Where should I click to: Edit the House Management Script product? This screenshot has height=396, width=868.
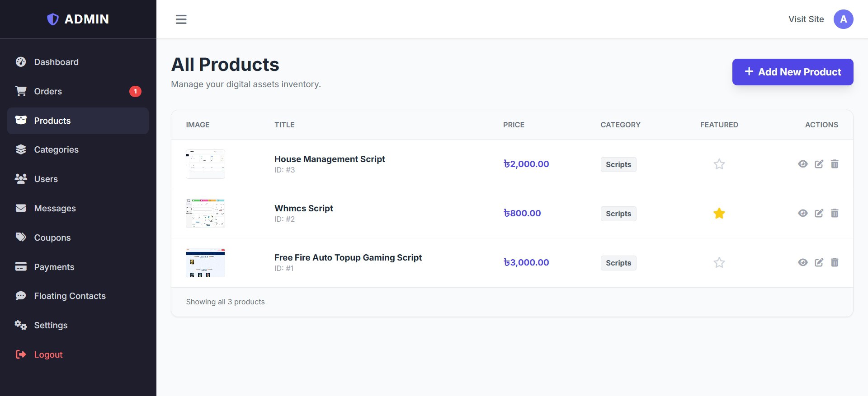coord(819,164)
